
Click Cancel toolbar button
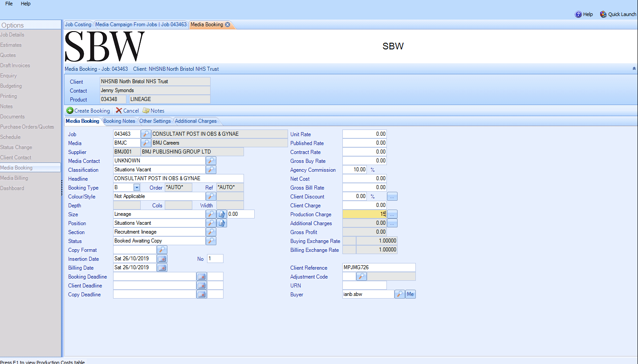coord(127,110)
